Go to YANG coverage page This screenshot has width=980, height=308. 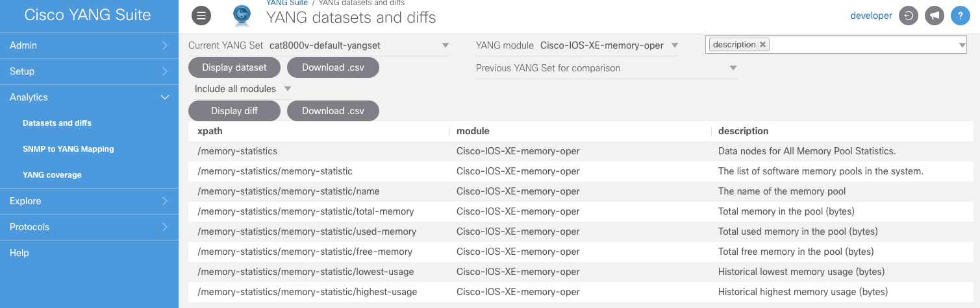[52, 175]
